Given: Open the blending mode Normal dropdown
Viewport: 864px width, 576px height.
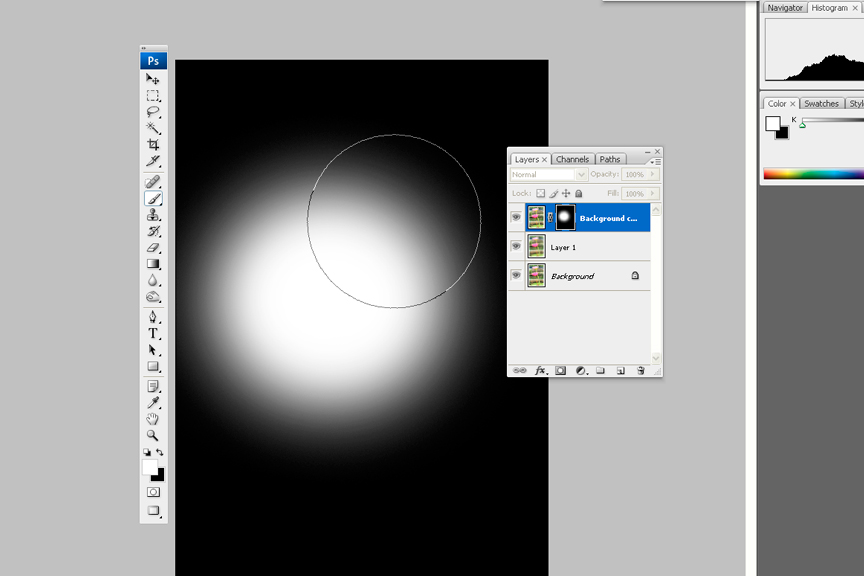Looking at the screenshot, I should (548, 175).
